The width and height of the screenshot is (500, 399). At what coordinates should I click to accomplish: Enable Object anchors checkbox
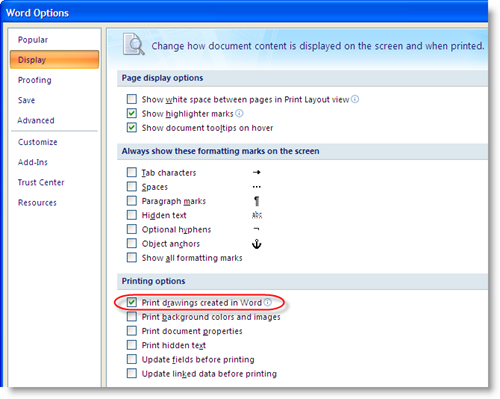132,243
